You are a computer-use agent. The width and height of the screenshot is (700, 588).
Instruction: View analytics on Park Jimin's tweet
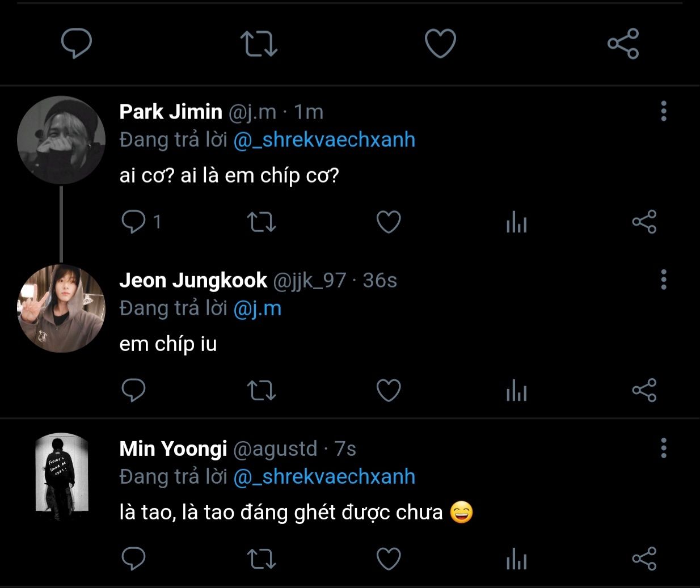(516, 222)
